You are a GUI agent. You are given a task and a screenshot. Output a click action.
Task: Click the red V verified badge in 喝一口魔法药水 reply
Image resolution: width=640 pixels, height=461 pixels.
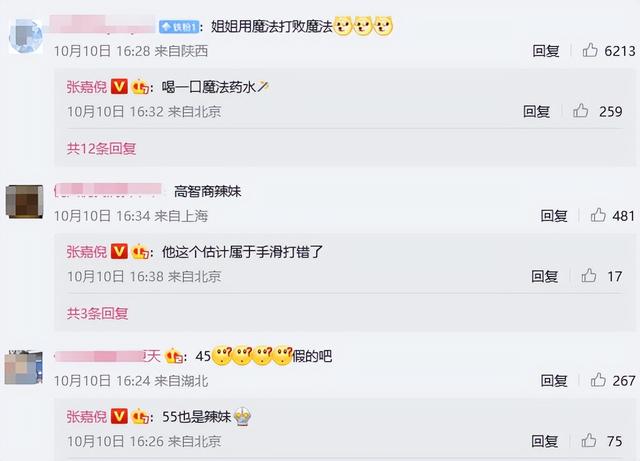(x=119, y=87)
